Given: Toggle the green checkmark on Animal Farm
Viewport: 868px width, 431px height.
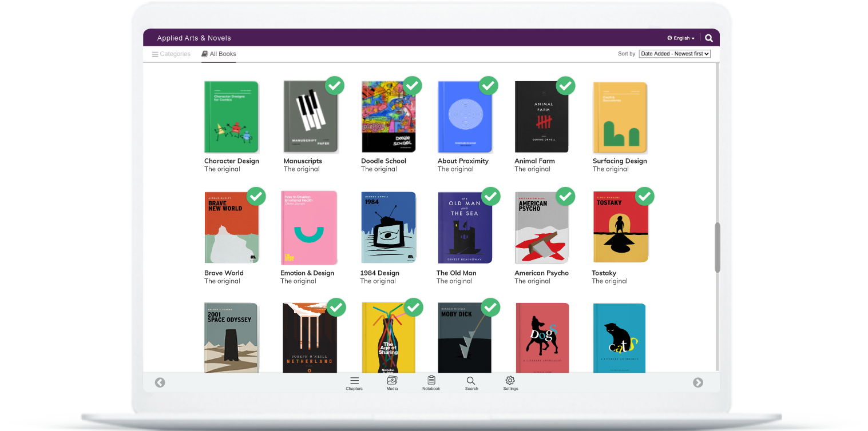Looking at the screenshot, I should 565,86.
